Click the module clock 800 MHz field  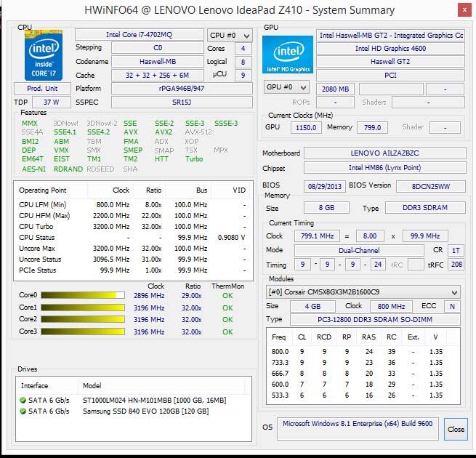click(x=391, y=307)
